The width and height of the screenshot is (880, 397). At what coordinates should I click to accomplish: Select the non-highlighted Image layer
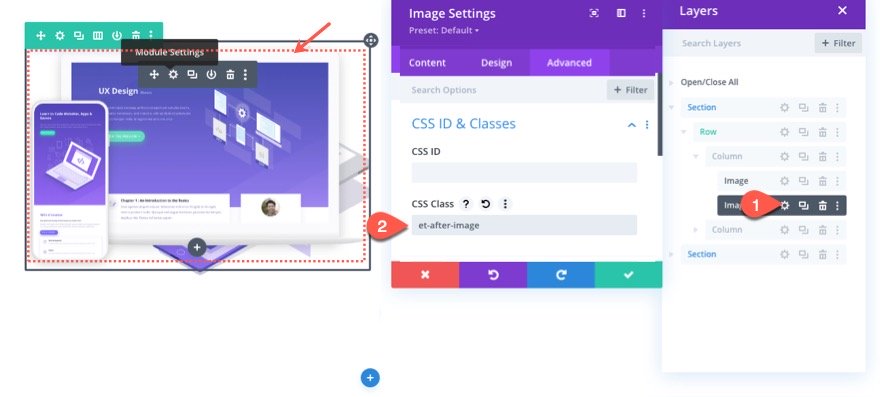(x=736, y=181)
